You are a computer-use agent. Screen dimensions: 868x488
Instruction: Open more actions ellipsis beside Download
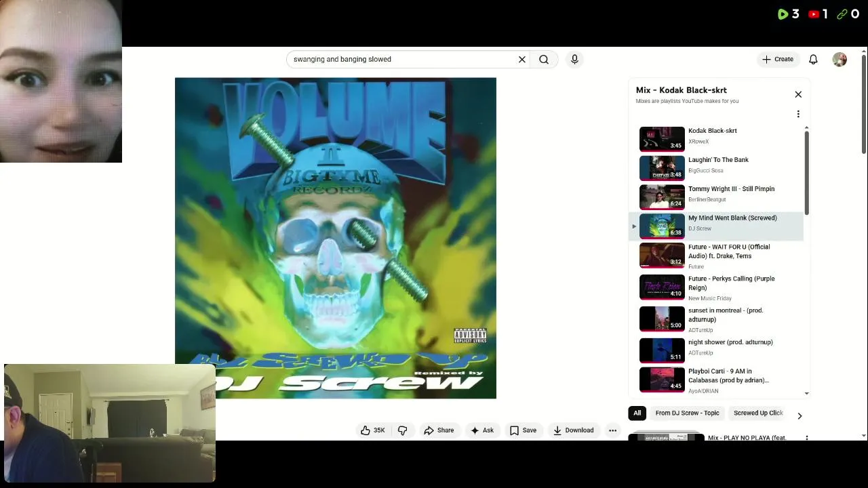[x=612, y=430]
